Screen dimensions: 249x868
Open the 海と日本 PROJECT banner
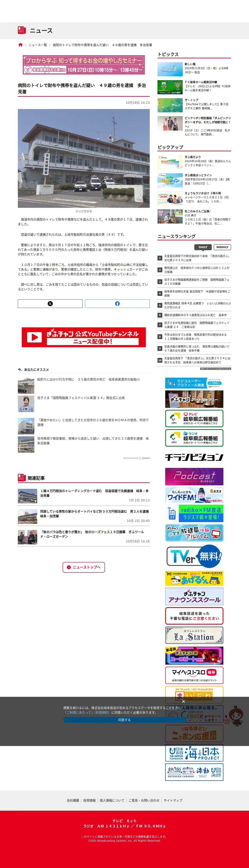pos(194,753)
